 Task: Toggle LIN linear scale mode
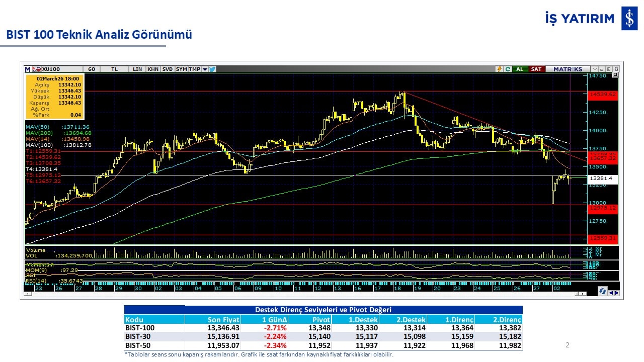(137, 69)
